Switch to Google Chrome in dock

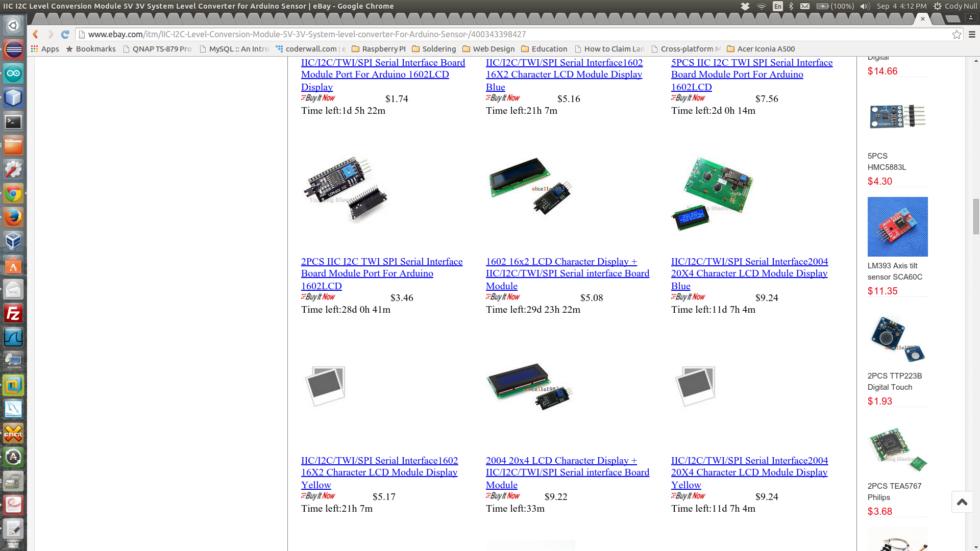pos(13,193)
